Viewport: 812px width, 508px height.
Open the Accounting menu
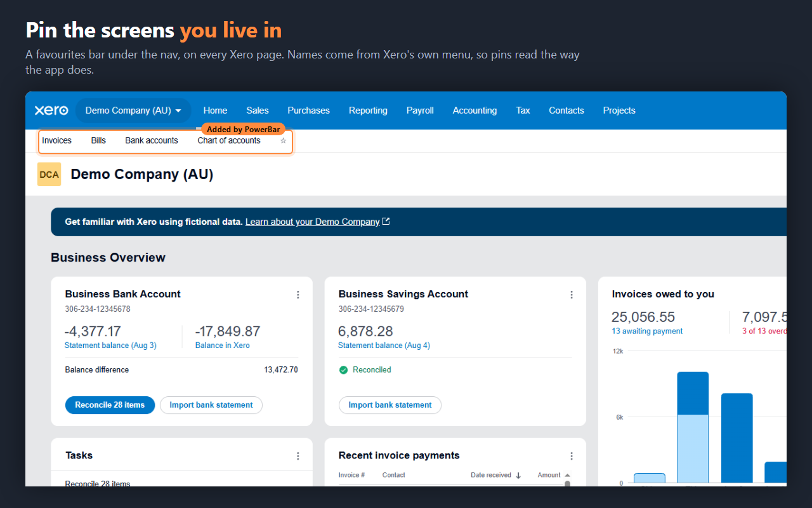475,110
